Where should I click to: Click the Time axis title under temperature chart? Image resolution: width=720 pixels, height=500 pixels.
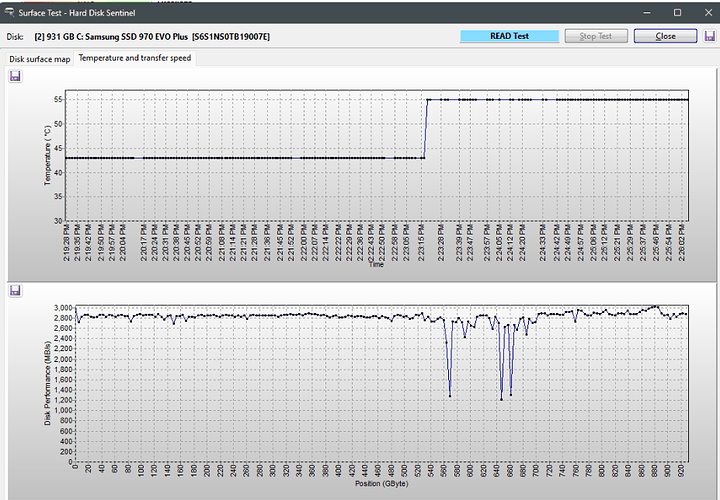pos(376,265)
